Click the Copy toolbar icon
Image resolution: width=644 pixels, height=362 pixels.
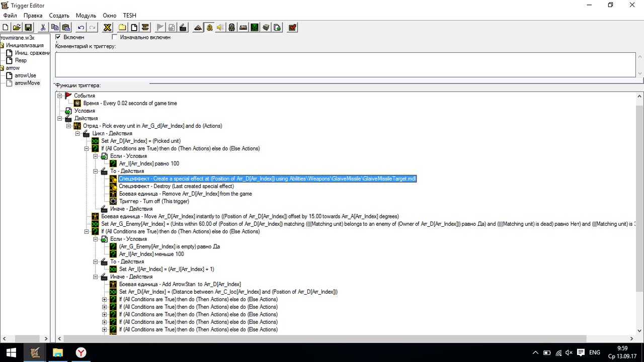54,27
